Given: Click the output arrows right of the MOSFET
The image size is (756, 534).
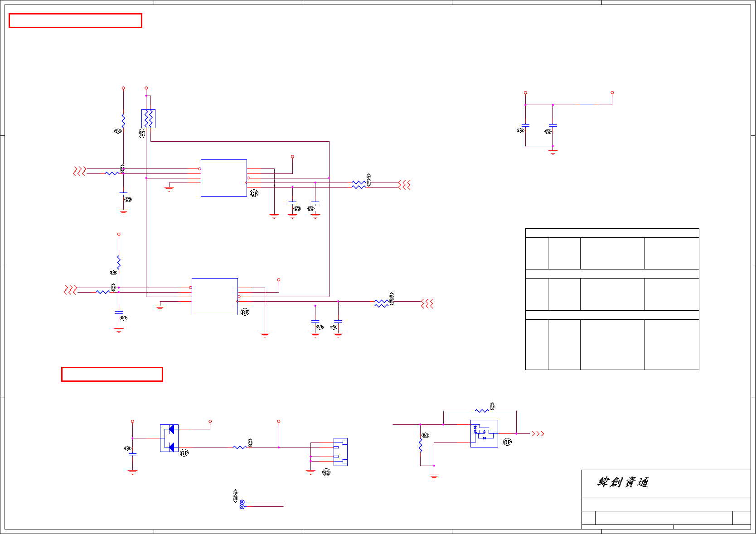Looking at the screenshot, I should 538,433.
